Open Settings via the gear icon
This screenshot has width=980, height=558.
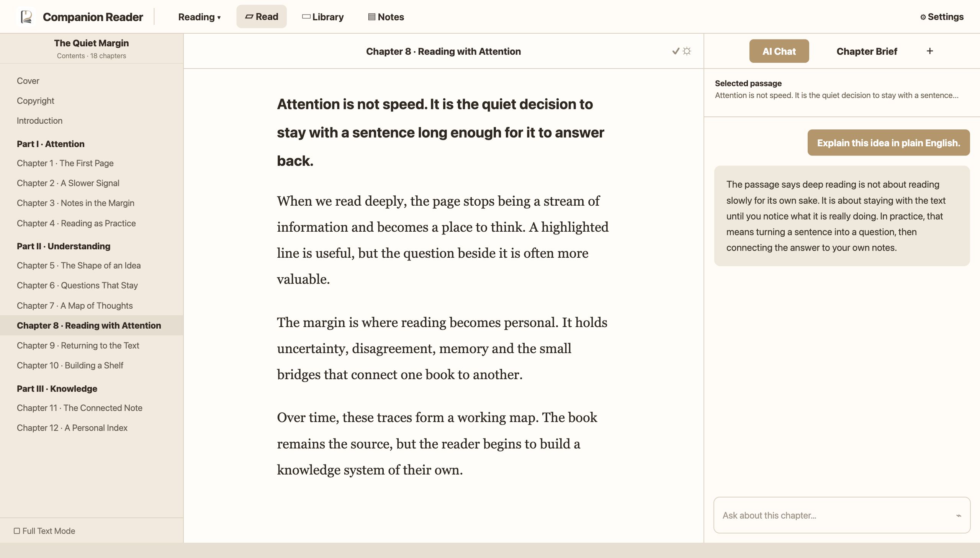click(x=942, y=17)
